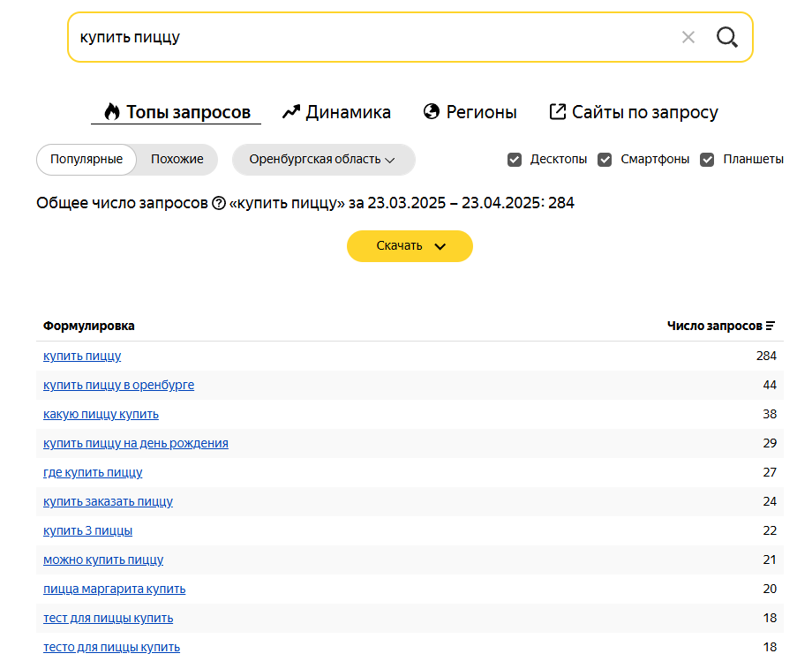Image resolution: width=812 pixels, height=661 pixels.
Task: Switch to the Регионы tab
Action: 470,112
